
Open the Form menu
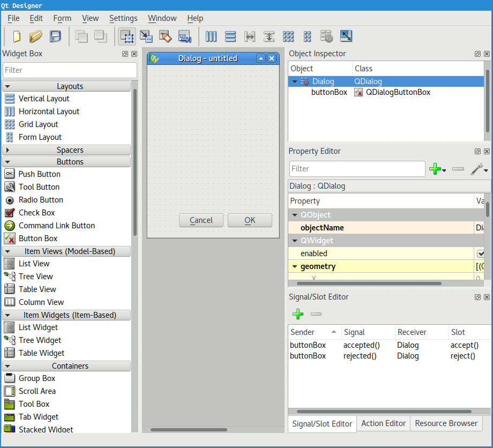(62, 18)
